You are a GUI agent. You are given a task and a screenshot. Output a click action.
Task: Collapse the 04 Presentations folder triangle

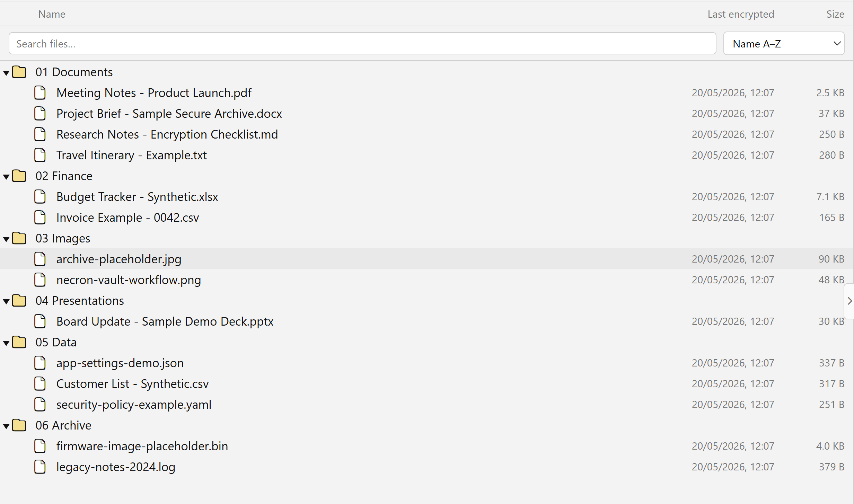click(x=6, y=301)
